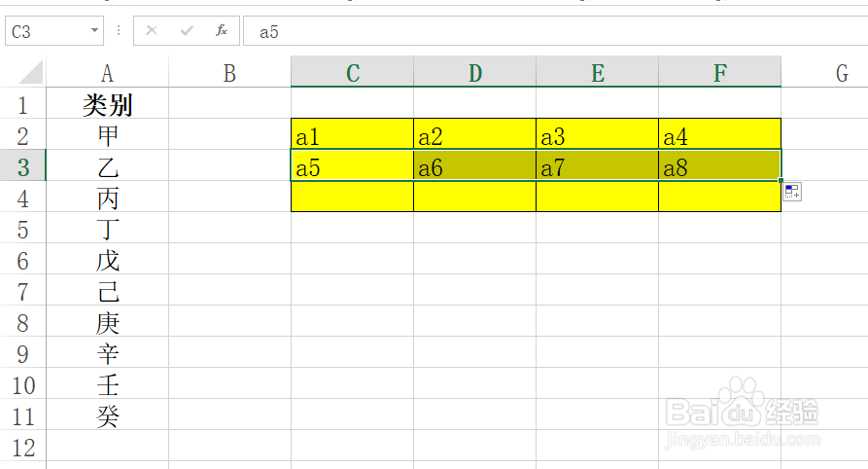Open the Auto Fill Options icon
The height and width of the screenshot is (469, 868).
click(x=792, y=192)
